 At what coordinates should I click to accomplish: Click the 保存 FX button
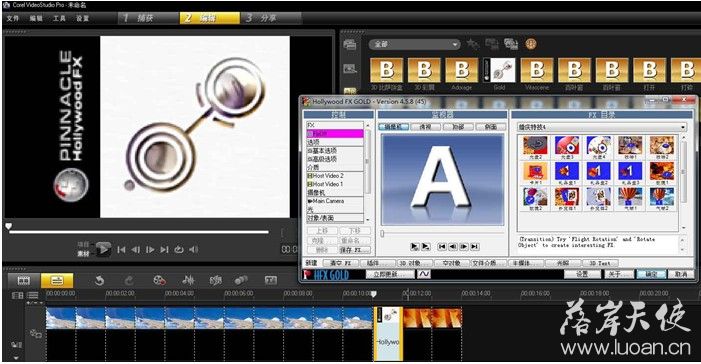355,250
